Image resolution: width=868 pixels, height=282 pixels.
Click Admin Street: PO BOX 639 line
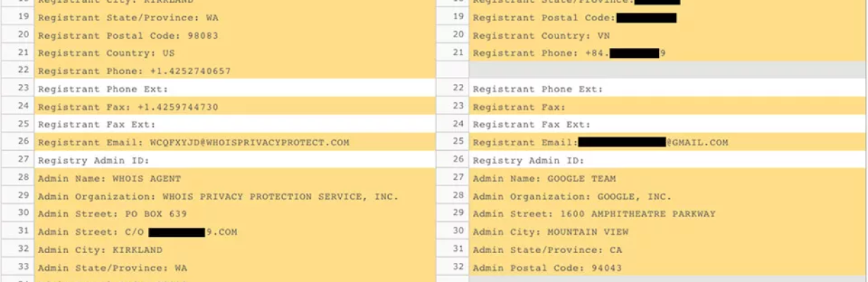pos(234,214)
